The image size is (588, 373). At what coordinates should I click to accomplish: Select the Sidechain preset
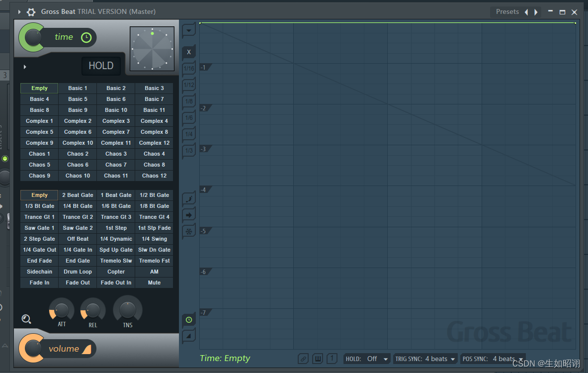point(39,272)
